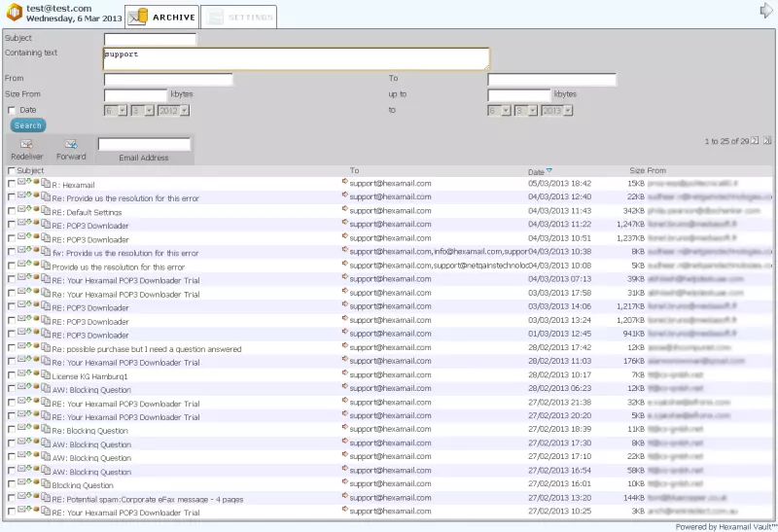Enable the Date filter checkbox
This screenshot has height=532, width=778.
[x=12, y=111]
